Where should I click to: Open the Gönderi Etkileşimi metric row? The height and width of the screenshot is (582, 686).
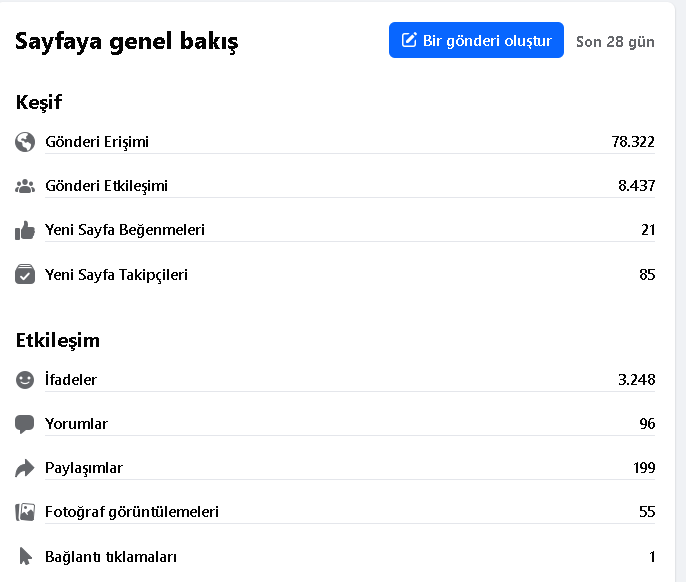coord(335,186)
